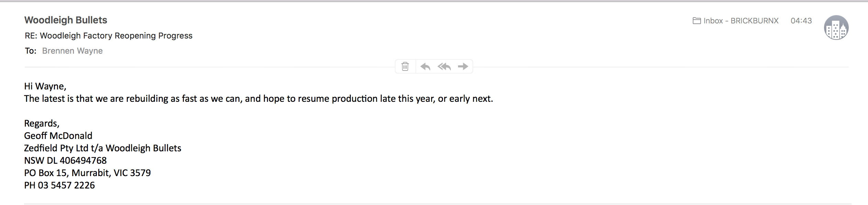Click the Hi Wayne greeting line
The width and height of the screenshot is (868, 205).
point(45,86)
